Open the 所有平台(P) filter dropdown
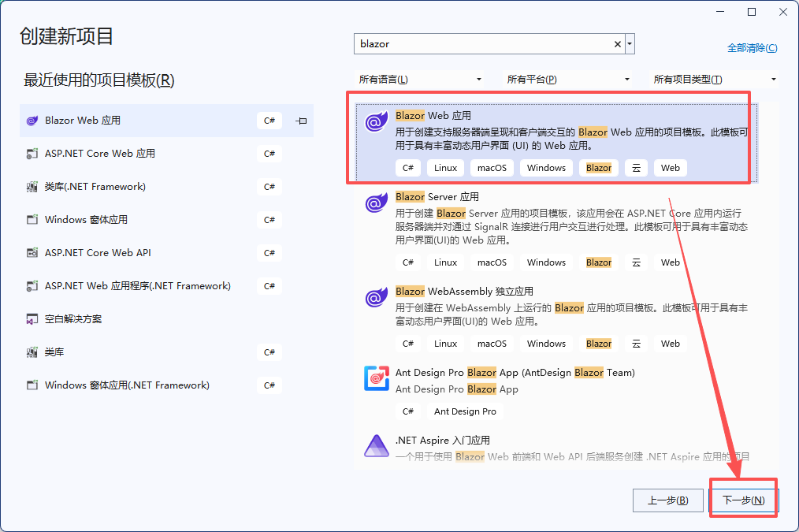Viewport: 799px width, 532px height. tap(568, 80)
